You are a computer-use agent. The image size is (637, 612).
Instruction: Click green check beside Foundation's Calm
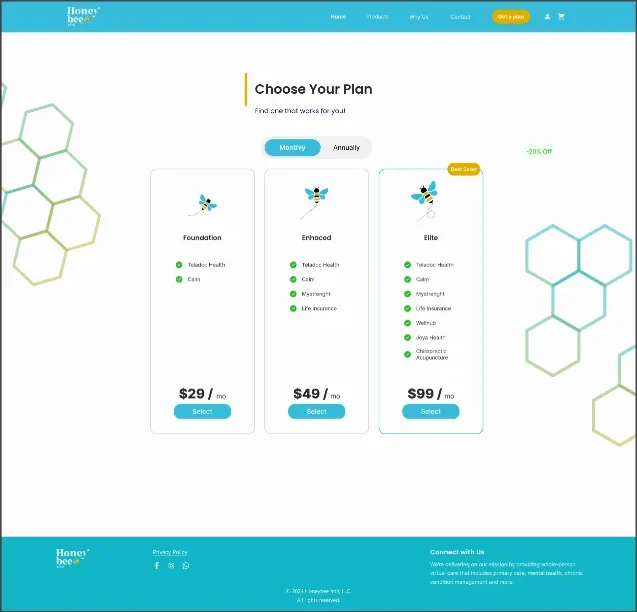(179, 280)
